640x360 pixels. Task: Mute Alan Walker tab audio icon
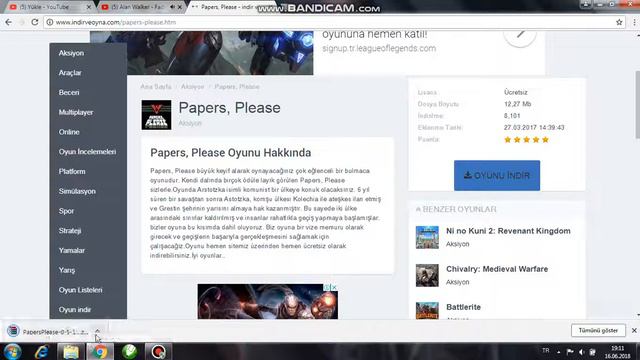pyautogui.click(x=172, y=7)
